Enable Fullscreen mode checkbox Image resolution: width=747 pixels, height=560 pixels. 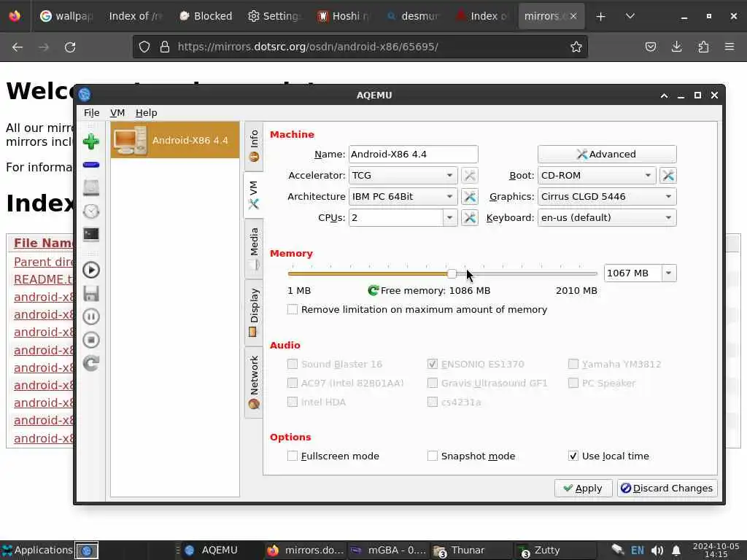click(293, 456)
